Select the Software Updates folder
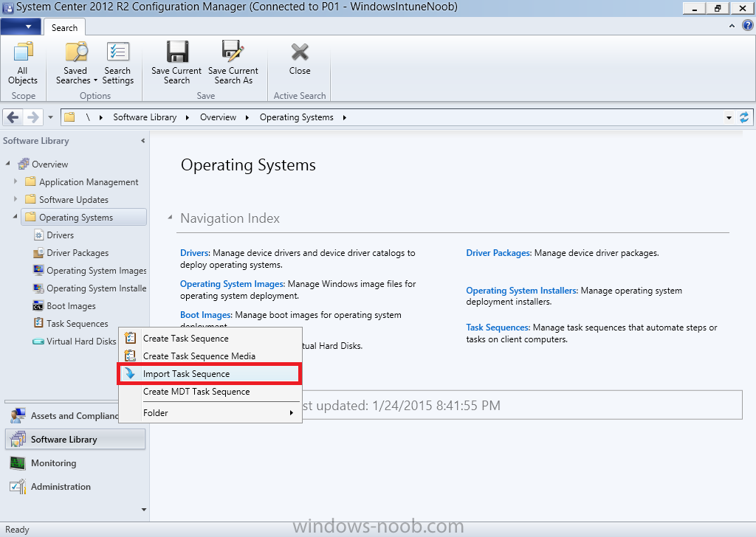This screenshot has height=537, width=756. tap(67, 199)
